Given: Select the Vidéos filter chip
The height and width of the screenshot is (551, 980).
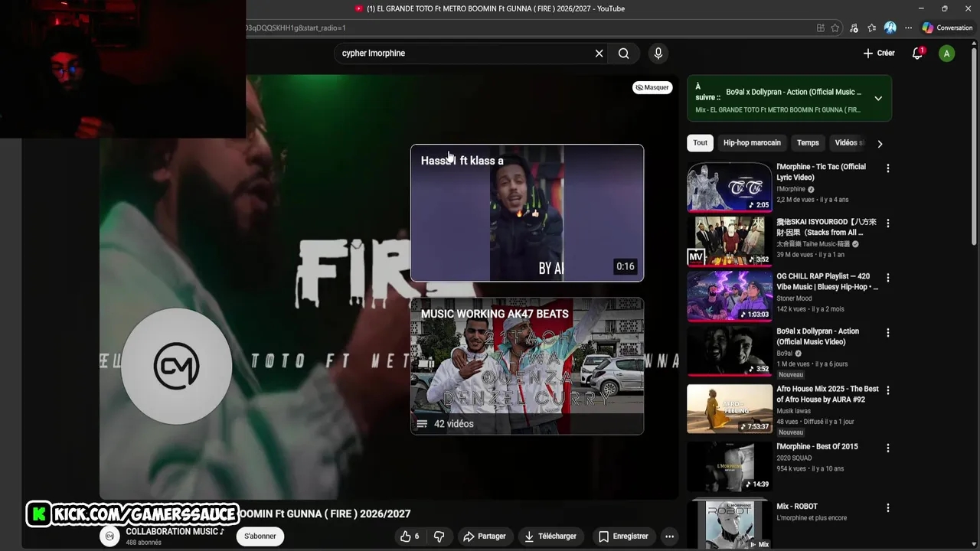Looking at the screenshot, I should coord(848,143).
